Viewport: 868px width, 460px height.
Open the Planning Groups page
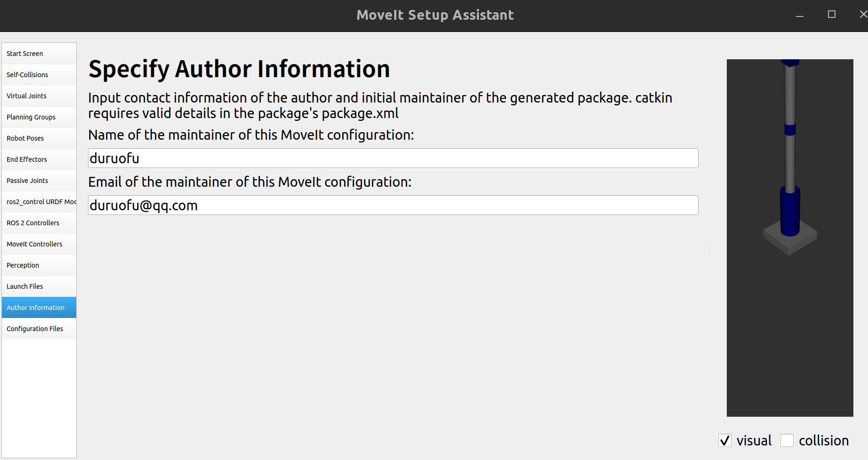39,117
